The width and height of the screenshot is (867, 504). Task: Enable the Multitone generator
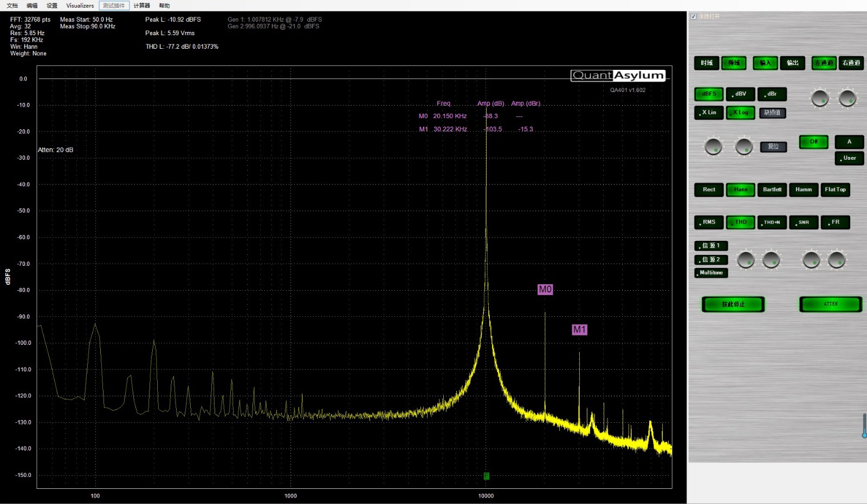point(711,273)
